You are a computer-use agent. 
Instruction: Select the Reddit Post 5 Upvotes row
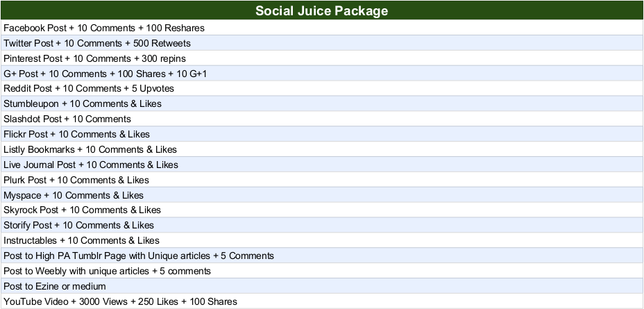coord(89,89)
